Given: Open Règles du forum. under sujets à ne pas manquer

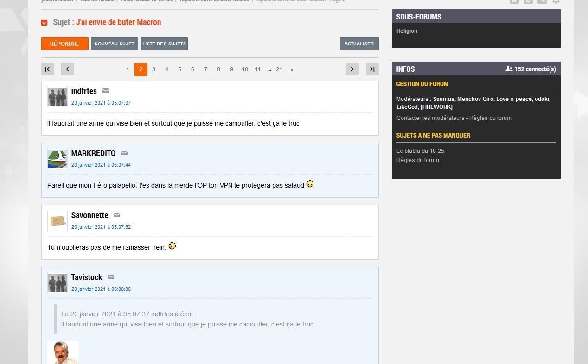Looking at the screenshot, I should pyautogui.click(x=418, y=160).
